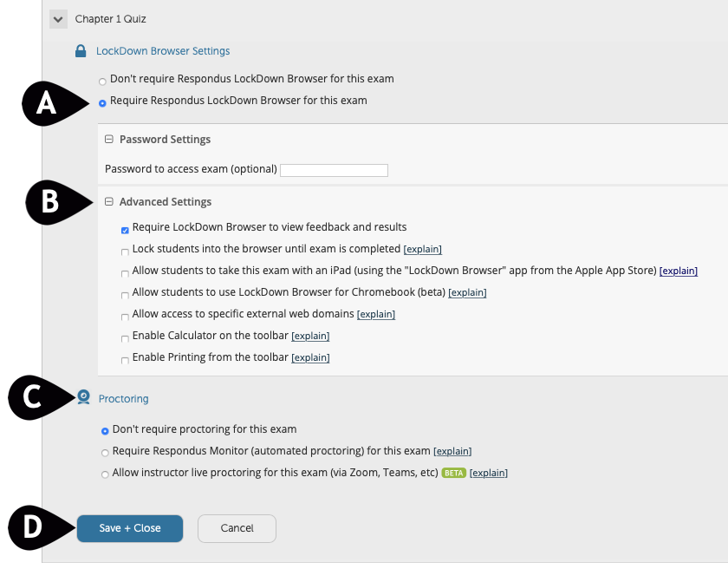
Task: Check Allow access to specific external domains
Action: [x=126, y=317]
